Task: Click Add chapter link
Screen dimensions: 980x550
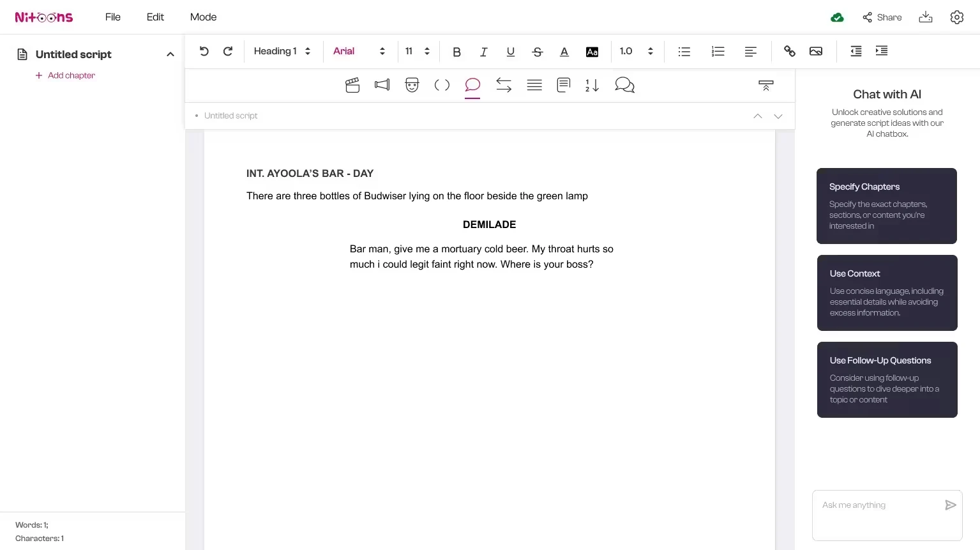Action: pos(65,75)
